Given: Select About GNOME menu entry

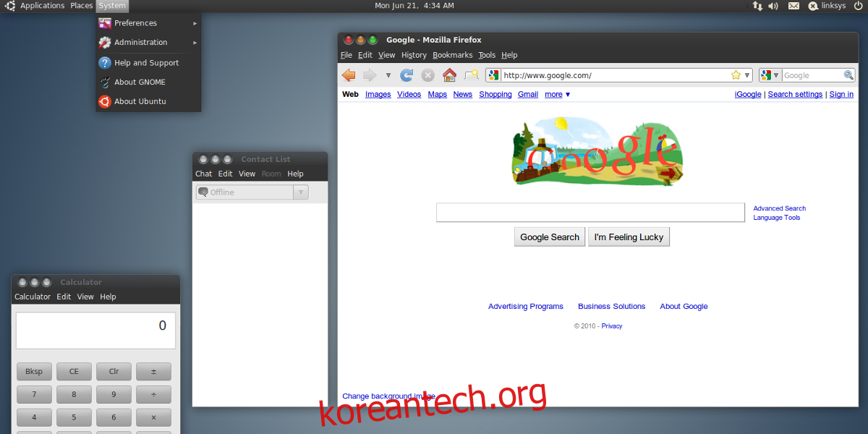Looking at the screenshot, I should 148,82.
